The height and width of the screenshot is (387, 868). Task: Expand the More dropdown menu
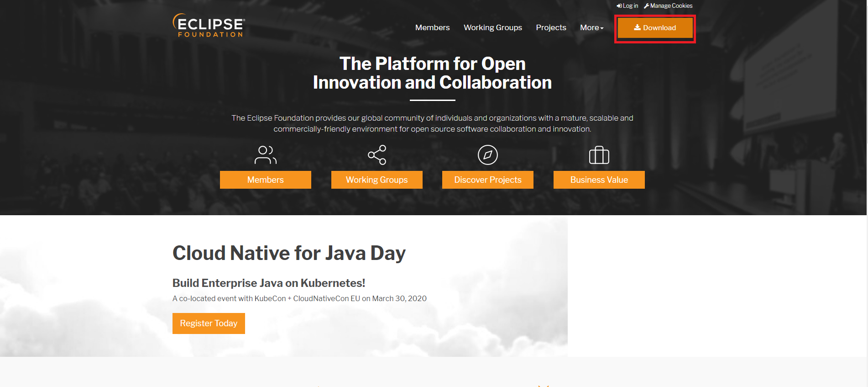(x=592, y=27)
